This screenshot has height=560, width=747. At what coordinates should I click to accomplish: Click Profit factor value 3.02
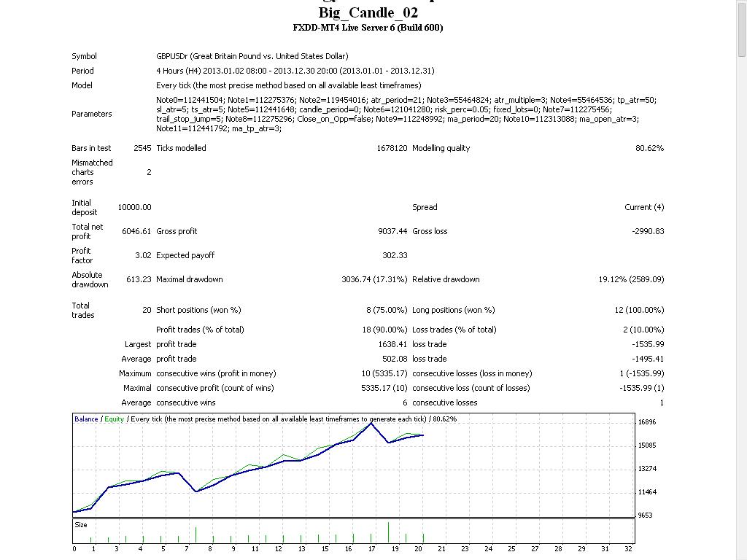pyautogui.click(x=143, y=256)
